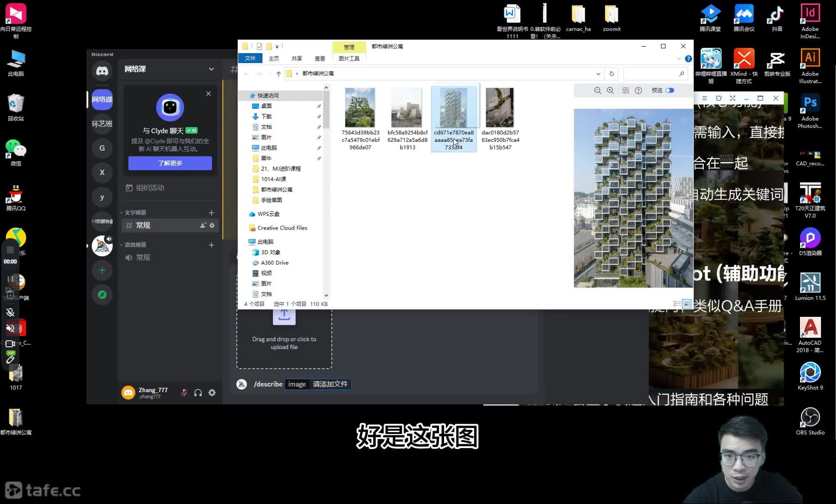This screenshot has height=504, width=836.
Task: Click the image option in /describe command
Action: [x=297, y=384]
